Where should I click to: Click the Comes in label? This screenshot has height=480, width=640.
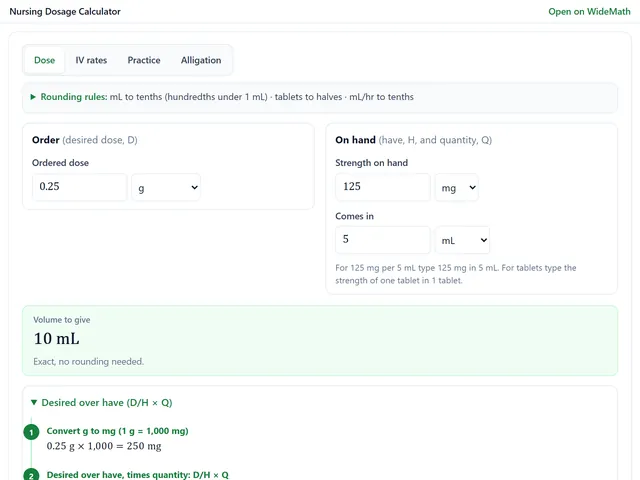[x=354, y=216]
